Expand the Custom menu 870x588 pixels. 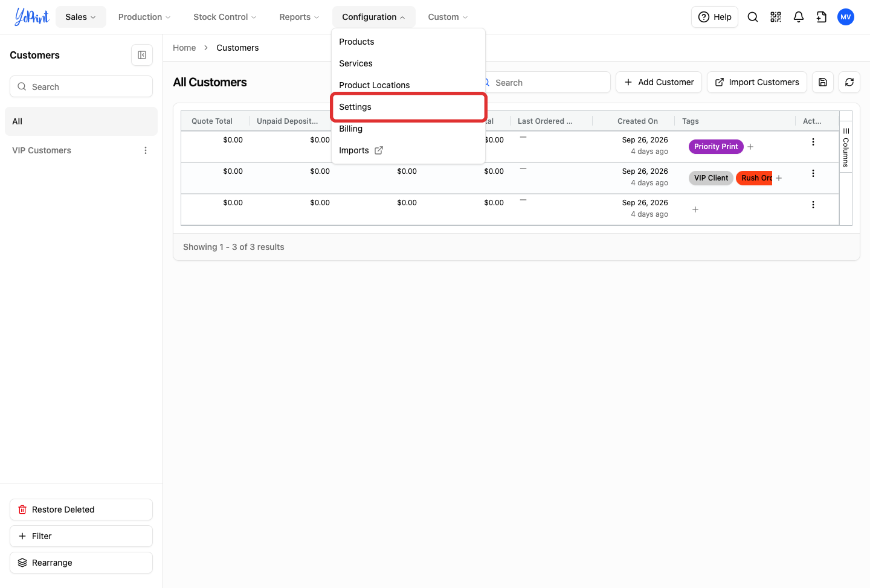[448, 17]
